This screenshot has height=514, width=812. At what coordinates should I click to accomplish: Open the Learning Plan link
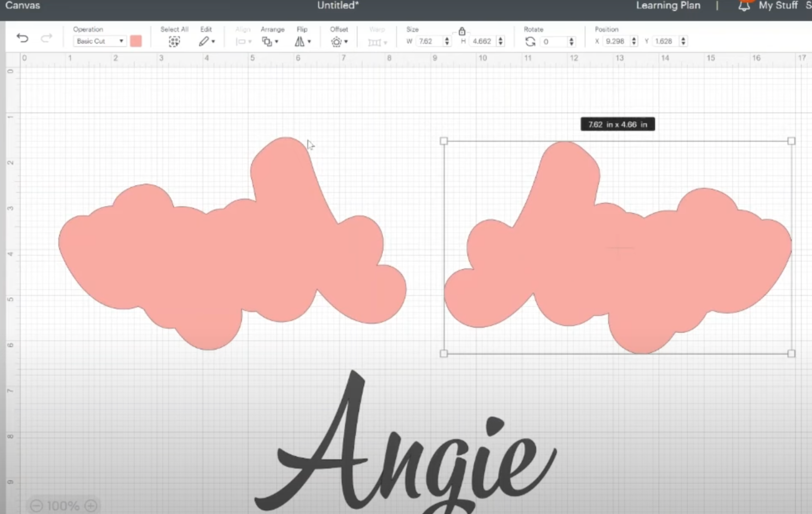(x=668, y=6)
